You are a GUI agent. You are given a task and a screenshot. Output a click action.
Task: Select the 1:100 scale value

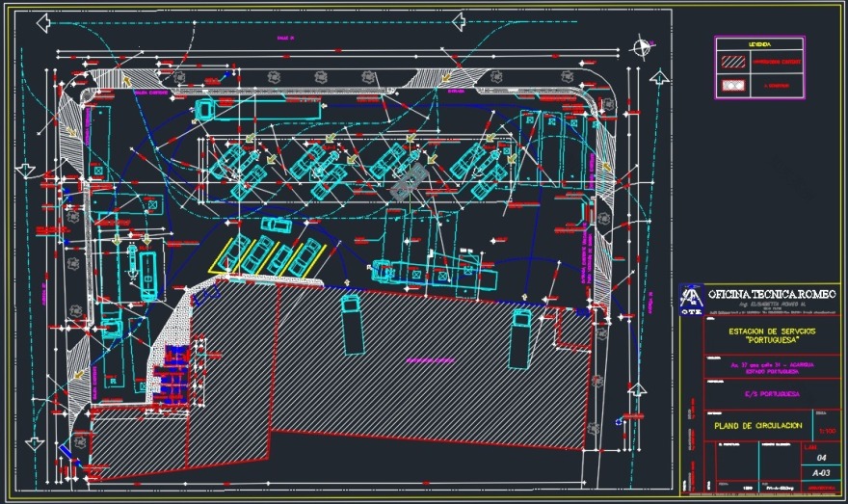pos(827,431)
